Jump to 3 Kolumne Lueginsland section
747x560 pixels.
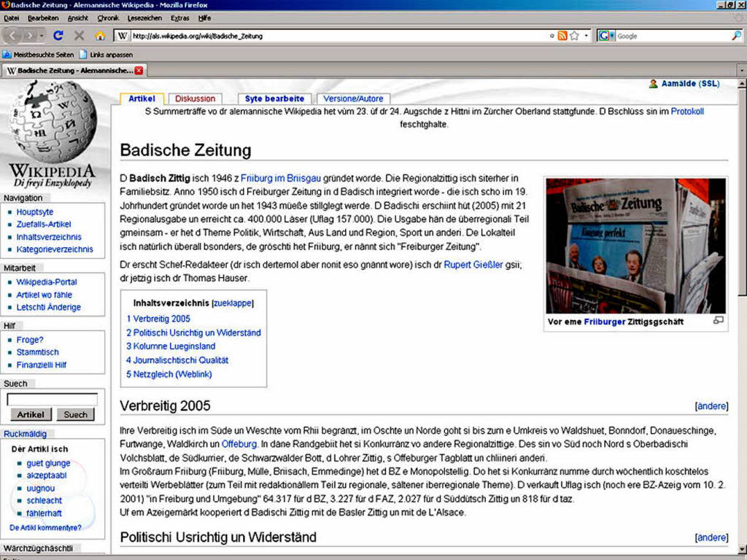tap(171, 346)
